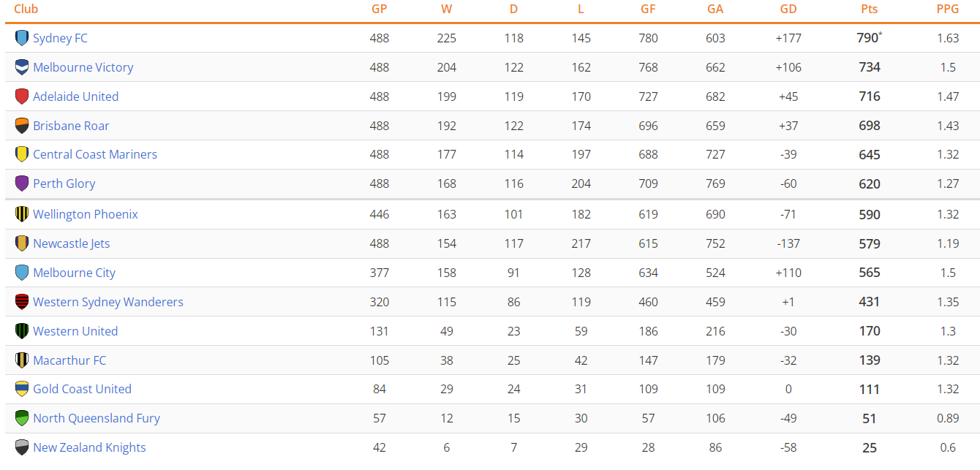This screenshot has width=980, height=470.
Task: Click the Western Sydney Wanderers crest icon
Action: [x=22, y=302]
